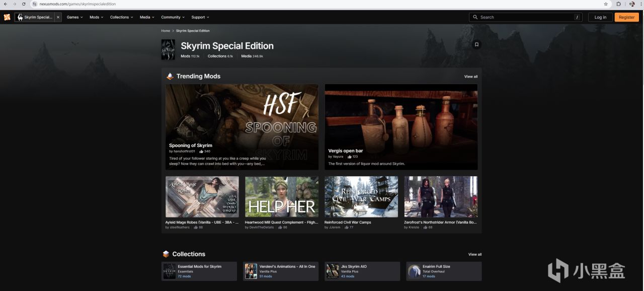
Task: View all Trending Mods
Action: click(471, 77)
